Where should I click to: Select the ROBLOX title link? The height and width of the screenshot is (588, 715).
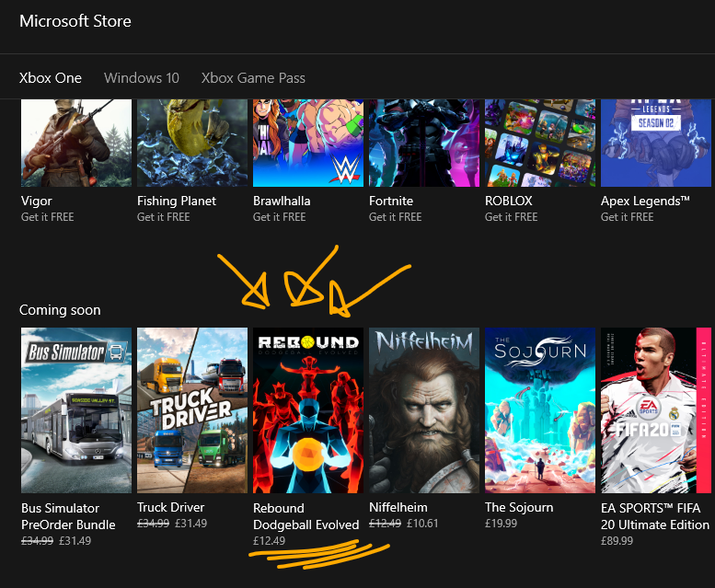509,201
